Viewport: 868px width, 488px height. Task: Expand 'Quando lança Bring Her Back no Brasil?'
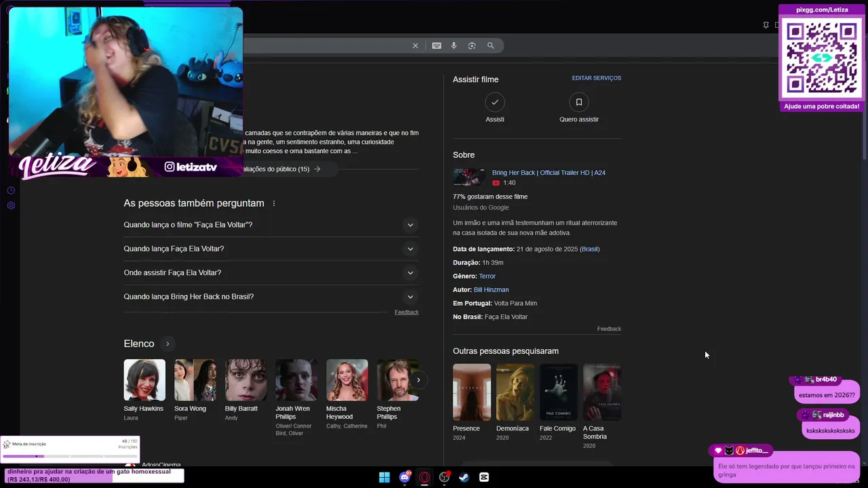point(271,296)
